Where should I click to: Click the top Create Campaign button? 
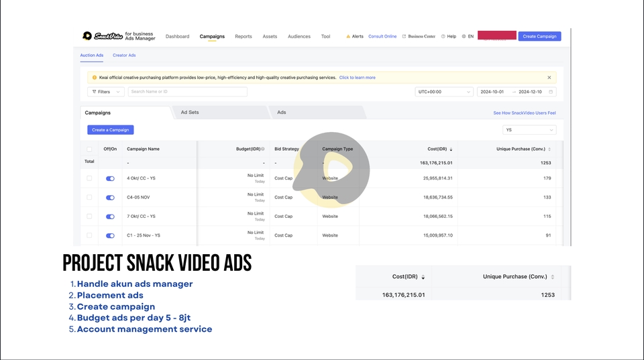point(539,36)
